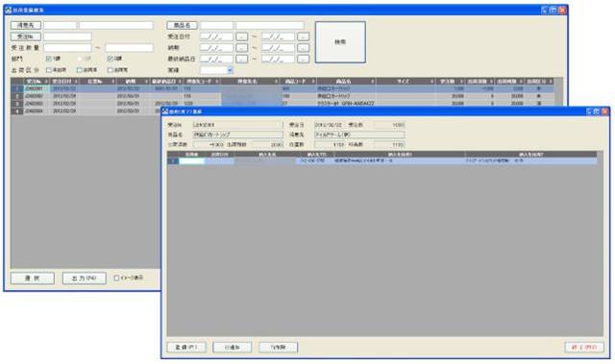615x364 pixels.
Task: Click the 行削除 delete row button
Action: 278,347
